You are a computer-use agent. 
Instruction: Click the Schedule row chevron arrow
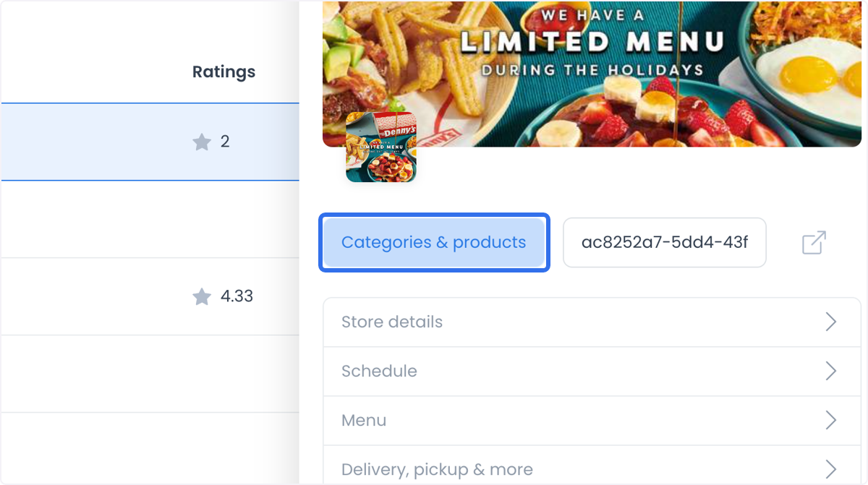[831, 371]
